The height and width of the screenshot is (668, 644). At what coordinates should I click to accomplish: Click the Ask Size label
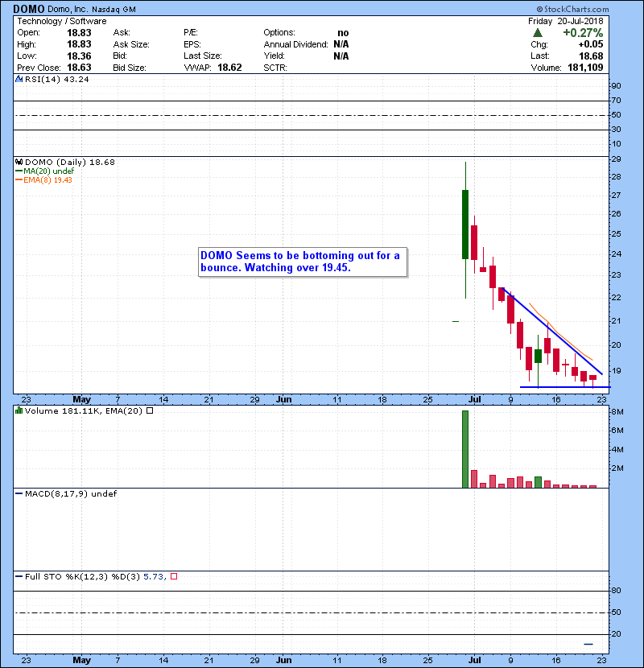[x=131, y=44]
